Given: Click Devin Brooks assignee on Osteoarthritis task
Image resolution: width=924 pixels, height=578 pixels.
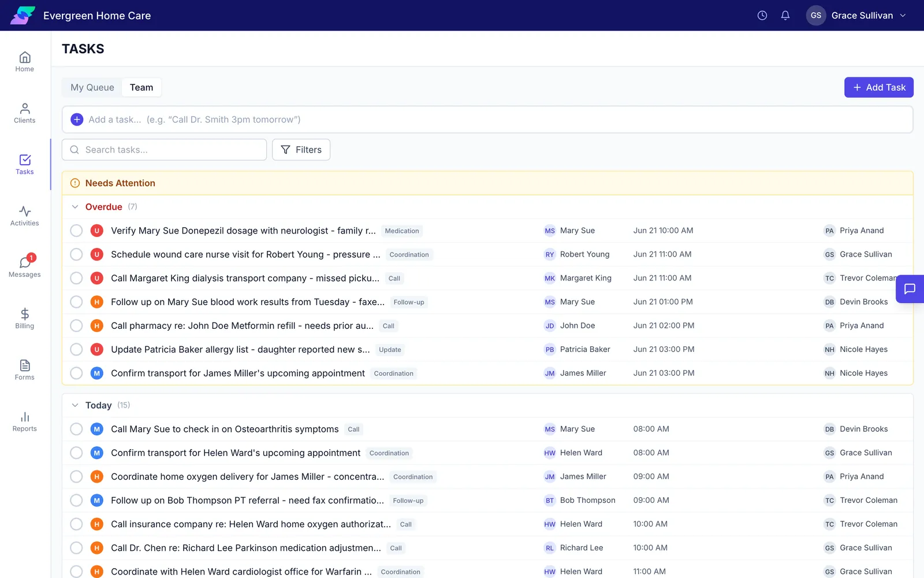Looking at the screenshot, I should tap(864, 429).
